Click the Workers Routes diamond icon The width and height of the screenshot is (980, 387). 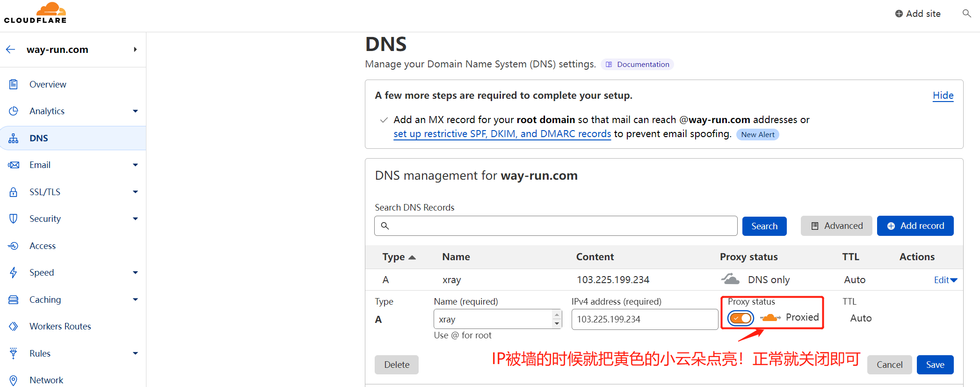click(x=14, y=326)
